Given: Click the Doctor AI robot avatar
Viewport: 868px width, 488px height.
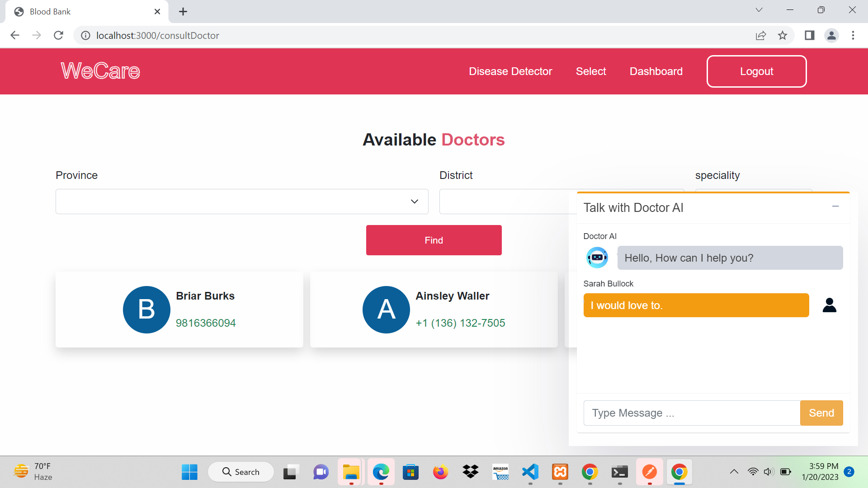Looking at the screenshot, I should 597,258.
